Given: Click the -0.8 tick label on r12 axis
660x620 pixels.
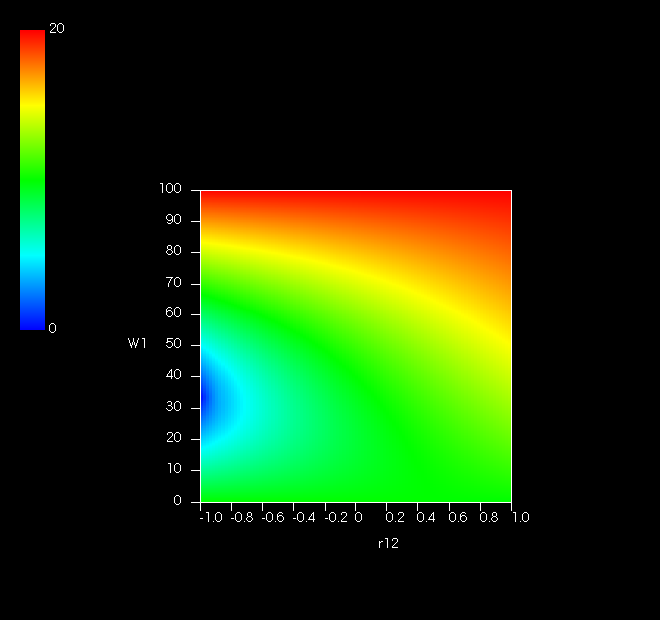Looking at the screenshot, I should point(242,517).
